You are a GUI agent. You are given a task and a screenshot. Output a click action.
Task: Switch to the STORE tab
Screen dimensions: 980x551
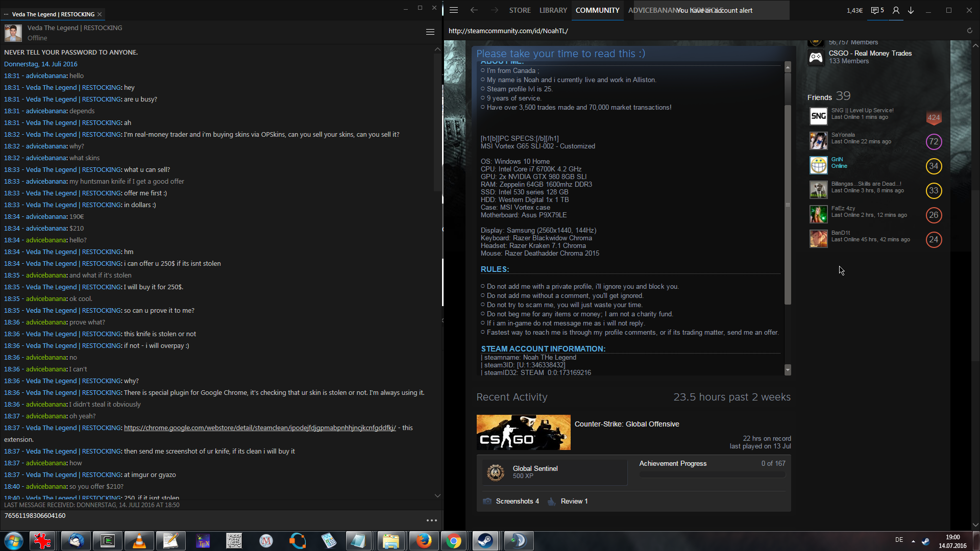(520, 10)
